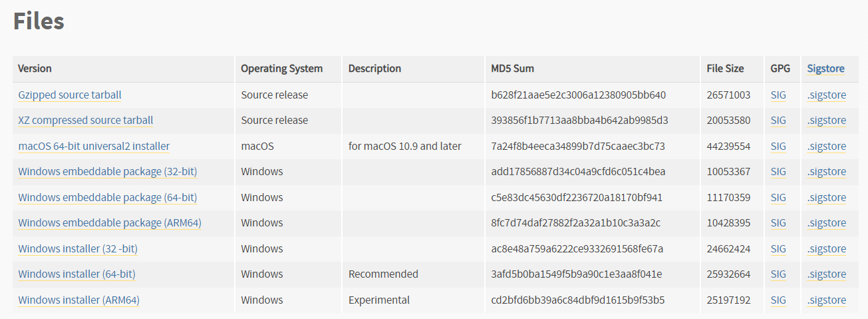Open SIG for Windows embeddable package (64-bit)
Image resolution: width=868 pixels, height=319 pixels.
[x=778, y=198]
